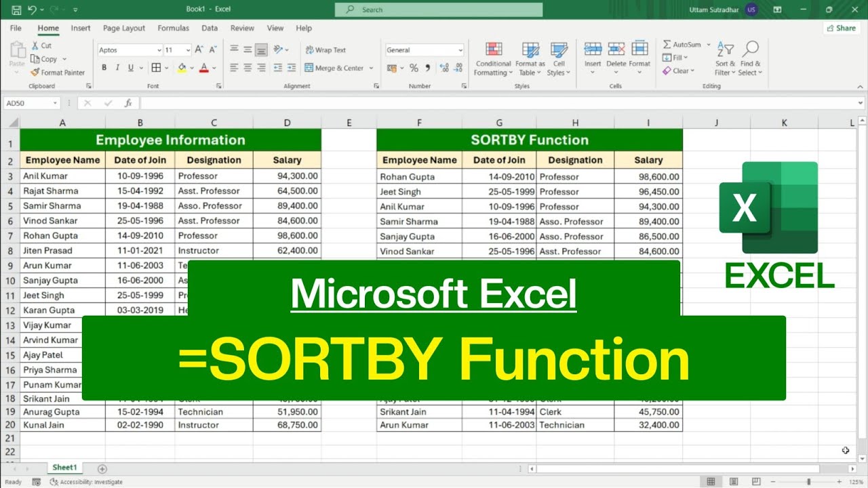Open Cell Styles gallery
This screenshot has width=868, height=488.
(559, 60)
